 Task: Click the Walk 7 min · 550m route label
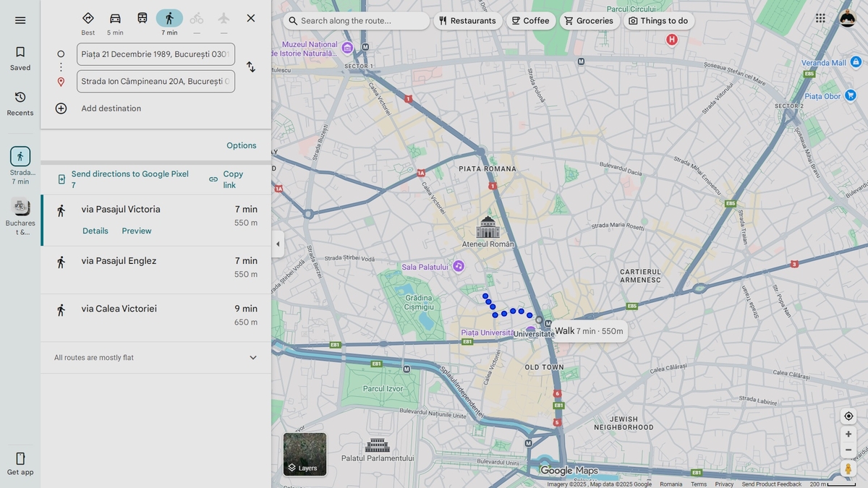[x=589, y=331]
